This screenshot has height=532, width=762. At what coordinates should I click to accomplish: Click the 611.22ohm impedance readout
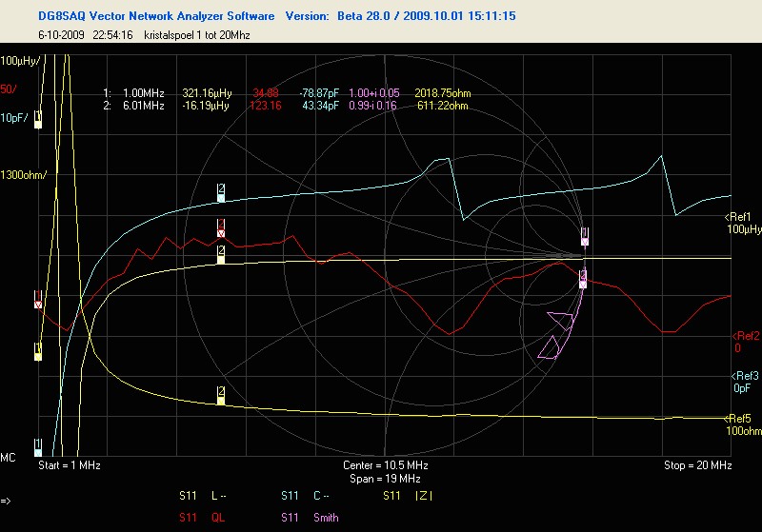443,106
